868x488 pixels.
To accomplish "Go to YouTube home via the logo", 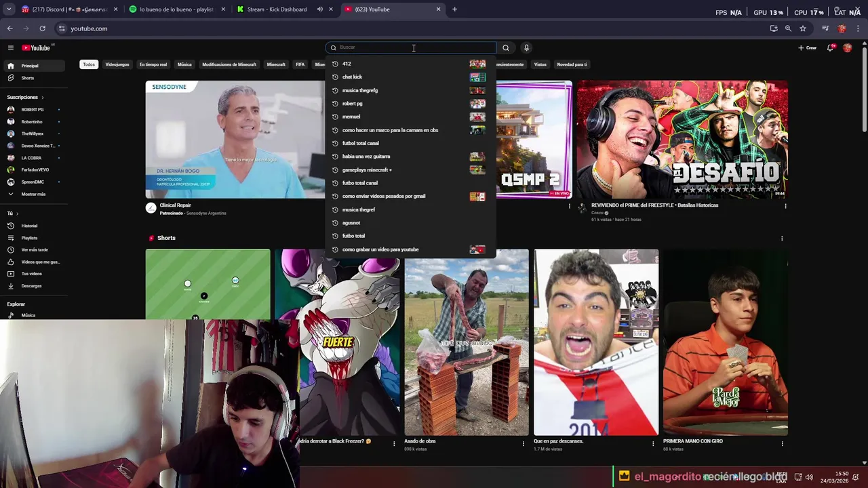I will (37, 47).
